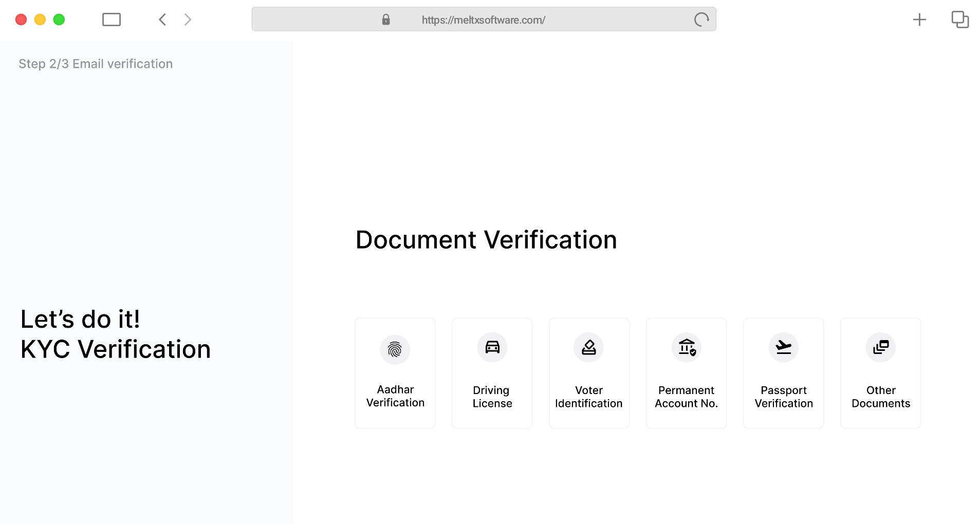The image size is (980, 524).
Task: Click the meltxsoftware.com URL field
Action: click(x=483, y=20)
